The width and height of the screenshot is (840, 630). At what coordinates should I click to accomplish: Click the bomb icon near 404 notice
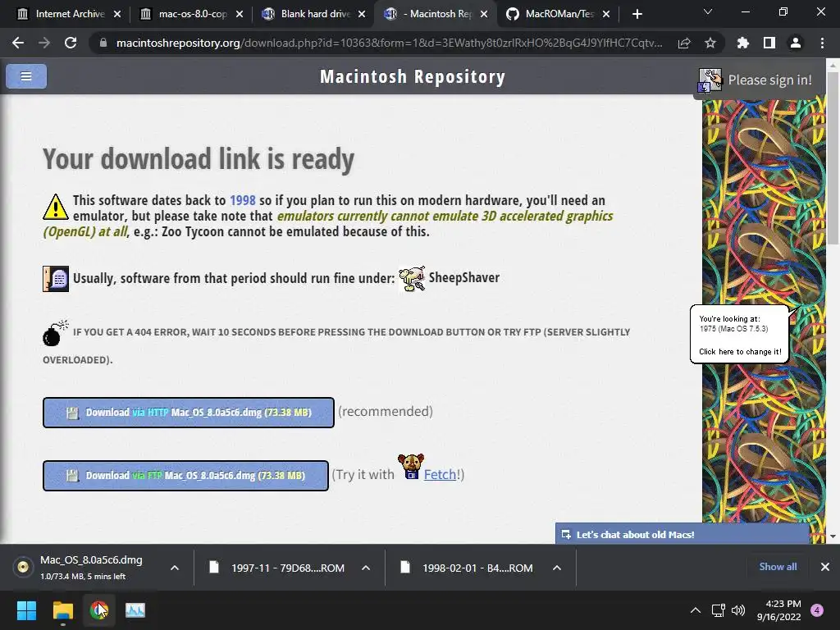[x=56, y=333]
